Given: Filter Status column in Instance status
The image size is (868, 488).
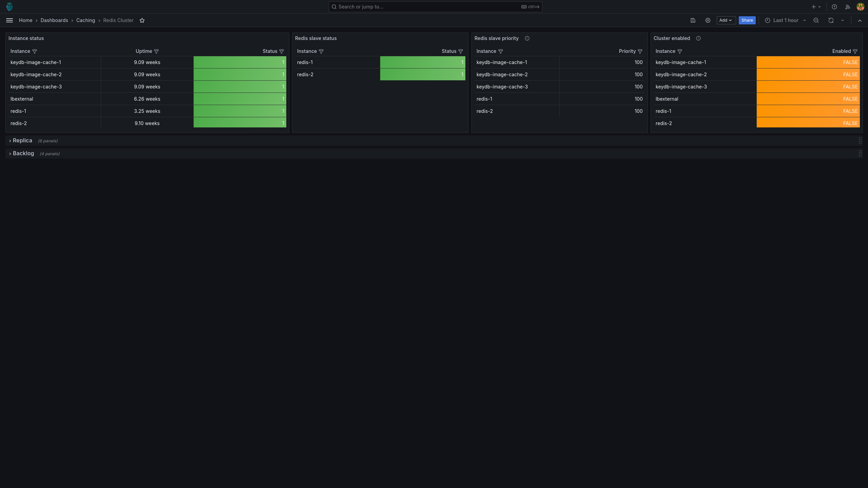Looking at the screenshot, I should pos(282,51).
